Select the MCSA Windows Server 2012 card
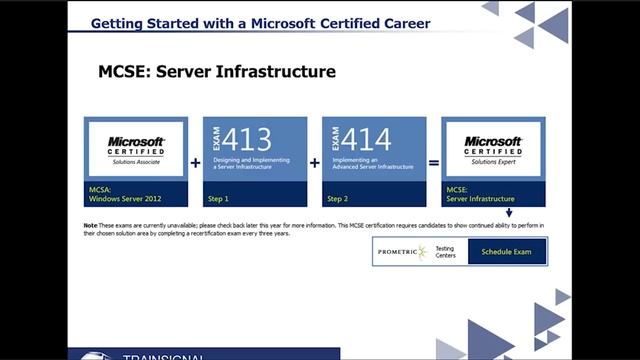 (x=136, y=162)
